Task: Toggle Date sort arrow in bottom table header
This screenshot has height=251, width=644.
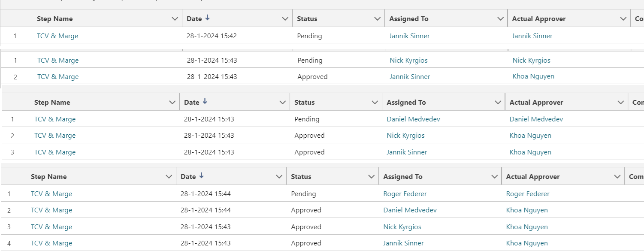Action: (202, 176)
